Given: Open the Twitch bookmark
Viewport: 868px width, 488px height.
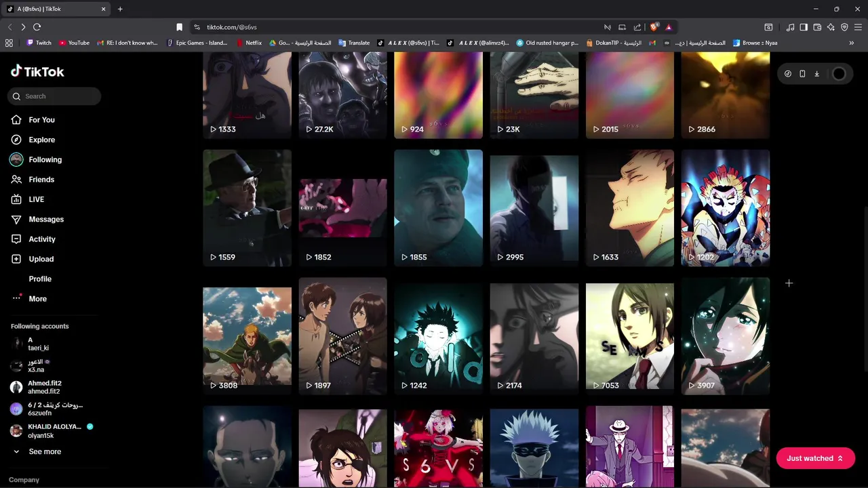Looking at the screenshot, I should (39, 43).
